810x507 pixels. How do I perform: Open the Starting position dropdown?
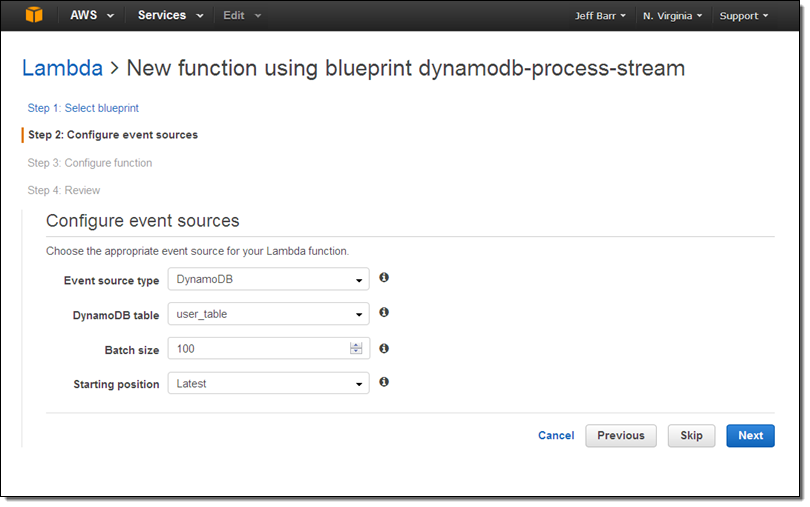click(x=268, y=383)
